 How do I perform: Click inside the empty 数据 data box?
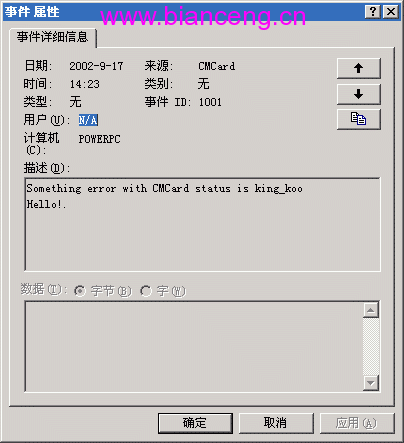pos(194,347)
